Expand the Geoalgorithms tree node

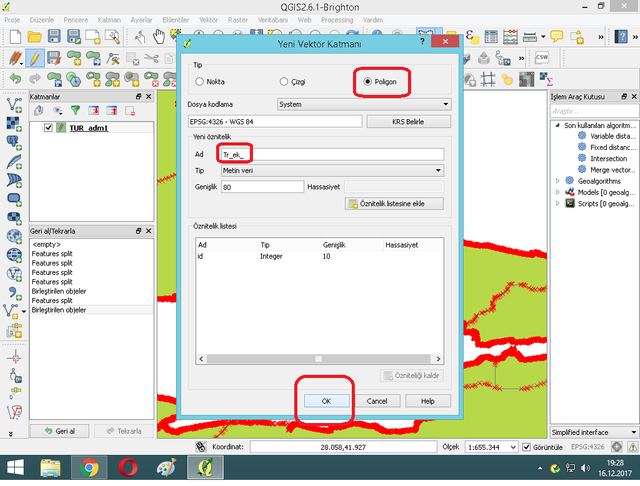tap(558, 180)
